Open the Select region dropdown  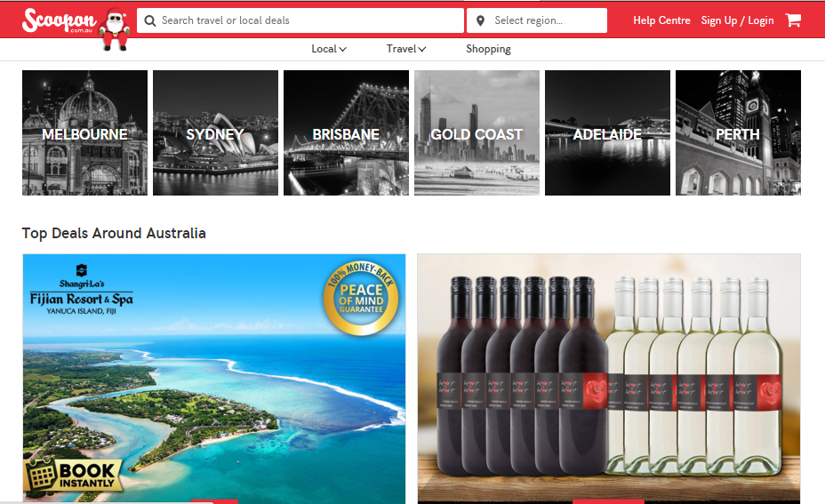[x=537, y=20]
